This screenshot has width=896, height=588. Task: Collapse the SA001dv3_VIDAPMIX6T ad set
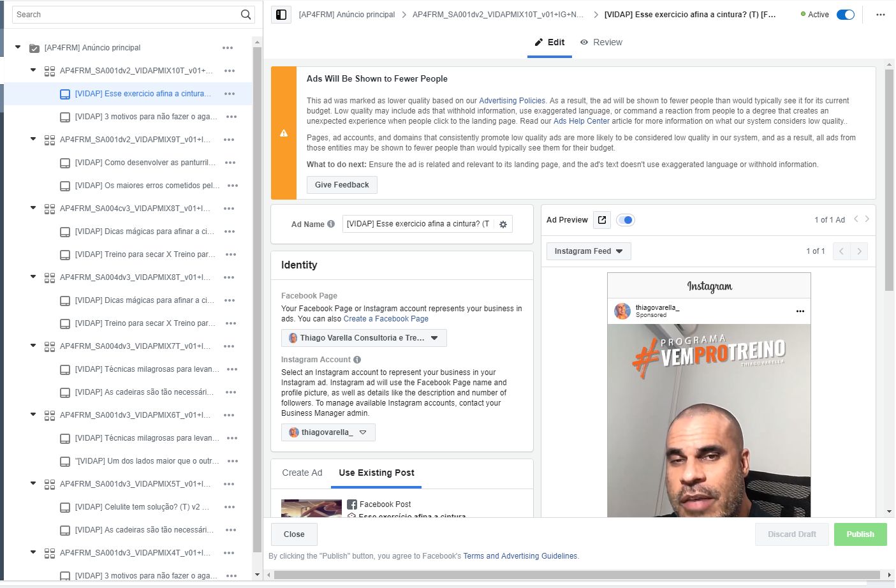33,415
